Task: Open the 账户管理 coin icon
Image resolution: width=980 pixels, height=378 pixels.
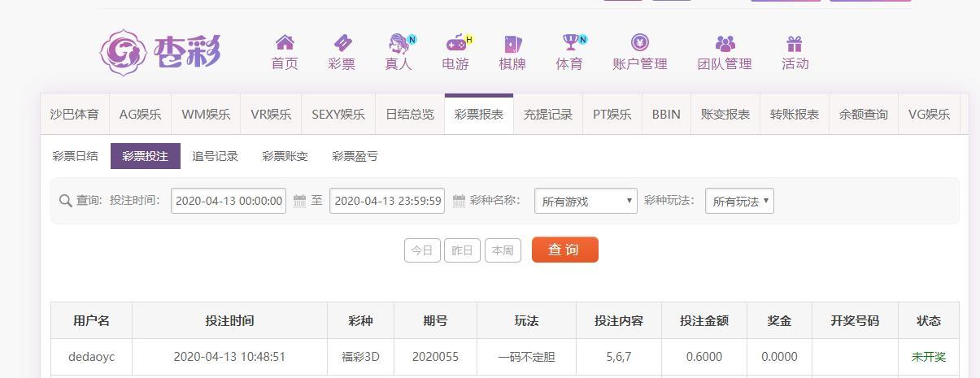Action: coord(640,43)
